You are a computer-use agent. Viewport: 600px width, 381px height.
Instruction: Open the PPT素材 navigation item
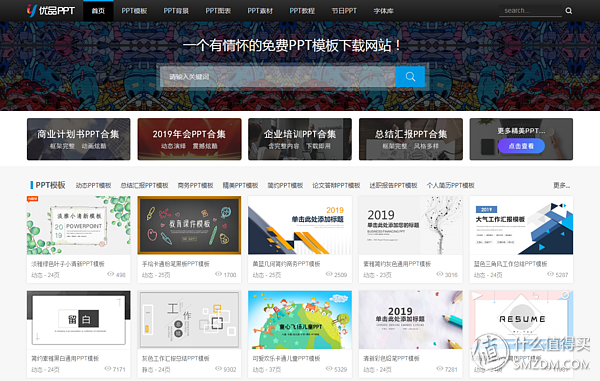(260, 11)
